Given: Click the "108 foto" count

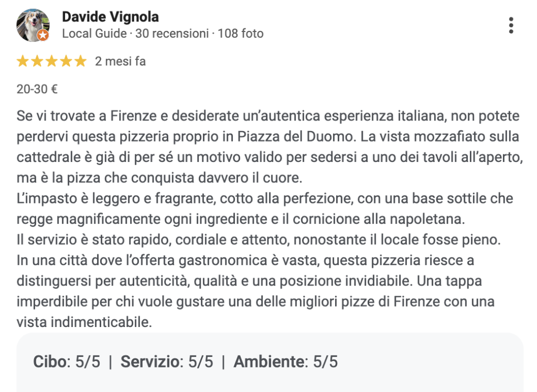Looking at the screenshot, I should coord(240,34).
